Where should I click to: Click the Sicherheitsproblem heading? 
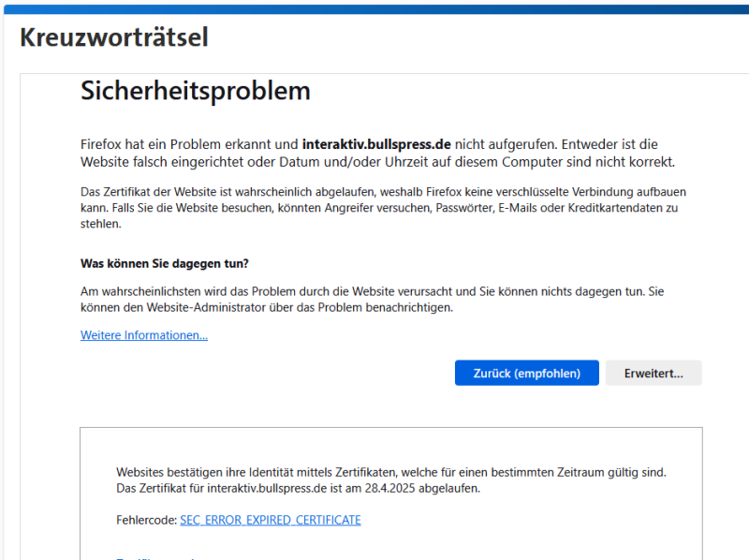pos(195,91)
